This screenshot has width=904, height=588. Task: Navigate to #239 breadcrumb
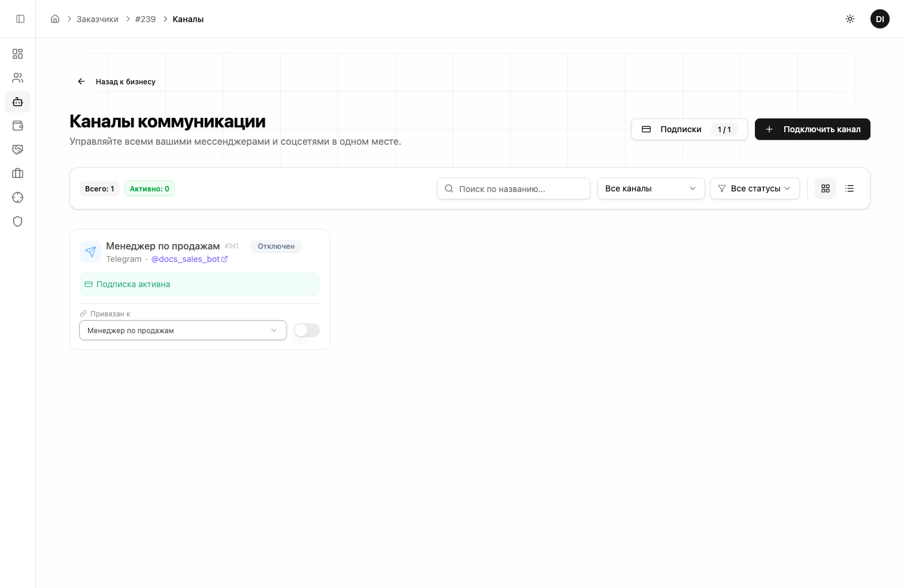[145, 19]
